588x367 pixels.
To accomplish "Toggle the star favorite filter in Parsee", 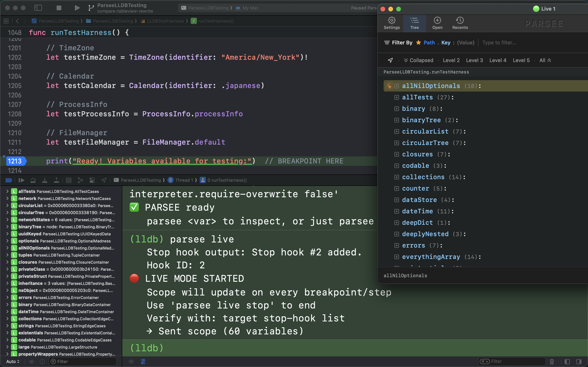I will (x=418, y=42).
